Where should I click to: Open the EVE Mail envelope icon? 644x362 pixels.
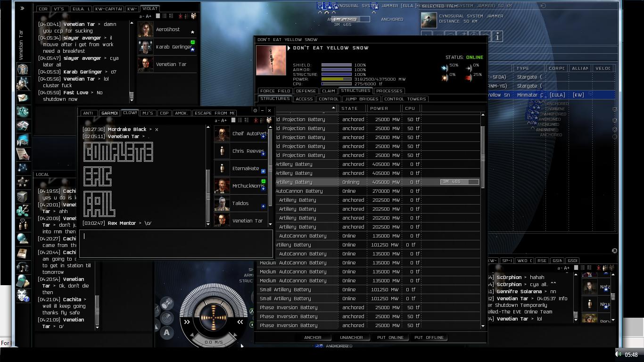coord(23,98)
